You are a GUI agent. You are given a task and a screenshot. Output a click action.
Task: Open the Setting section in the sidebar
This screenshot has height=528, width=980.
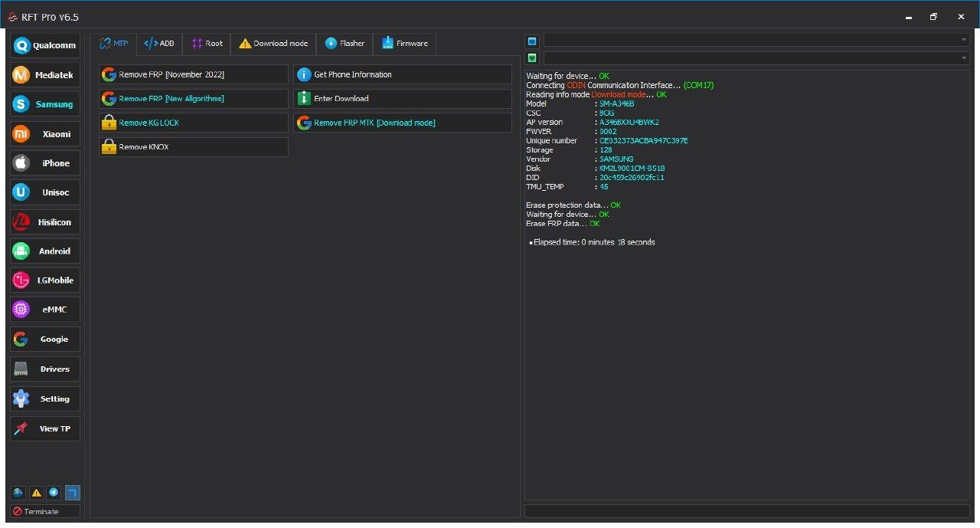(45, 399)
